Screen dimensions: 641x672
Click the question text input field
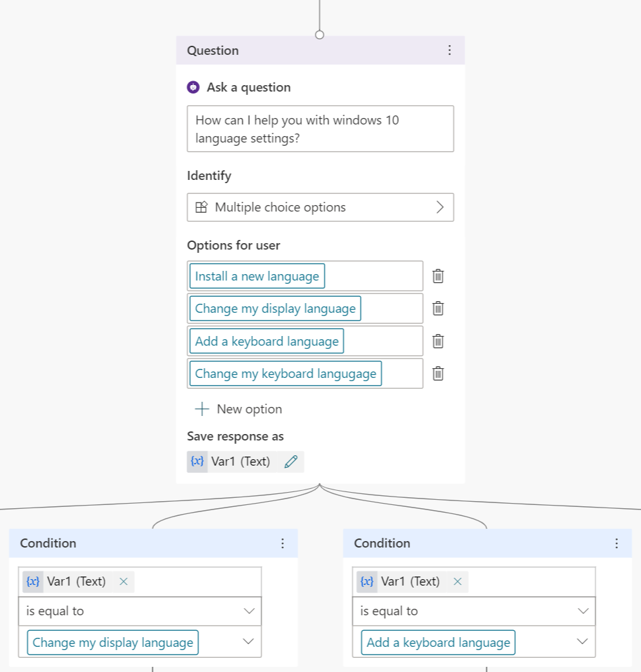(x=320, y=128)
